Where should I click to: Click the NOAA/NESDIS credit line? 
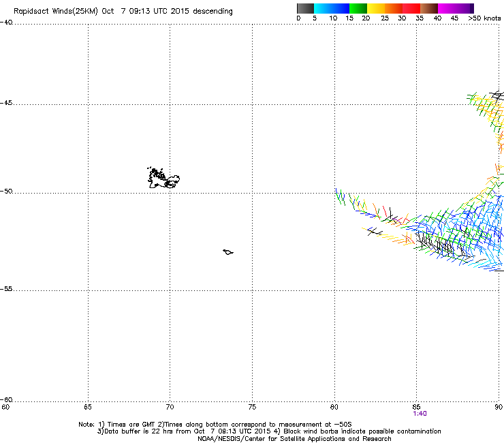coord(294,439)
